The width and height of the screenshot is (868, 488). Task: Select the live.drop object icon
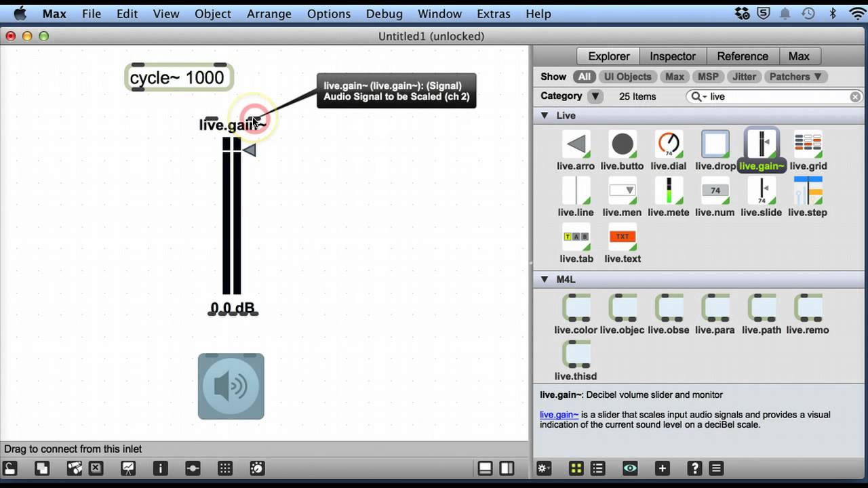(715, 144)
